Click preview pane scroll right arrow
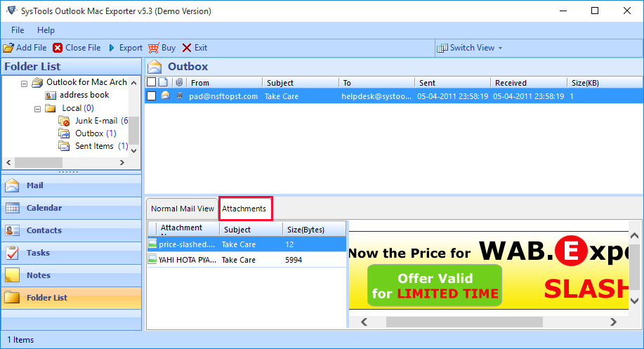The image size is (644, 349). (x=613, y=322)
